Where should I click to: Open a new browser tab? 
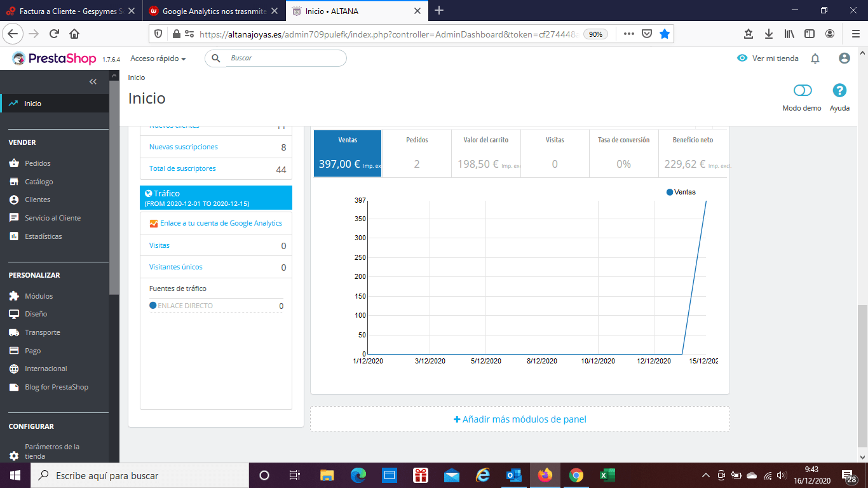pos(439,10)
